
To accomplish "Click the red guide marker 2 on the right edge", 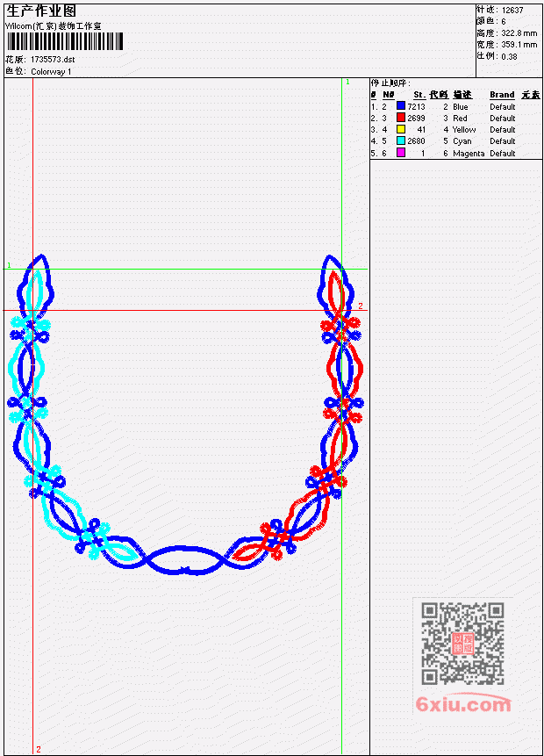I will pyautogui.click(x=361, y=306).
